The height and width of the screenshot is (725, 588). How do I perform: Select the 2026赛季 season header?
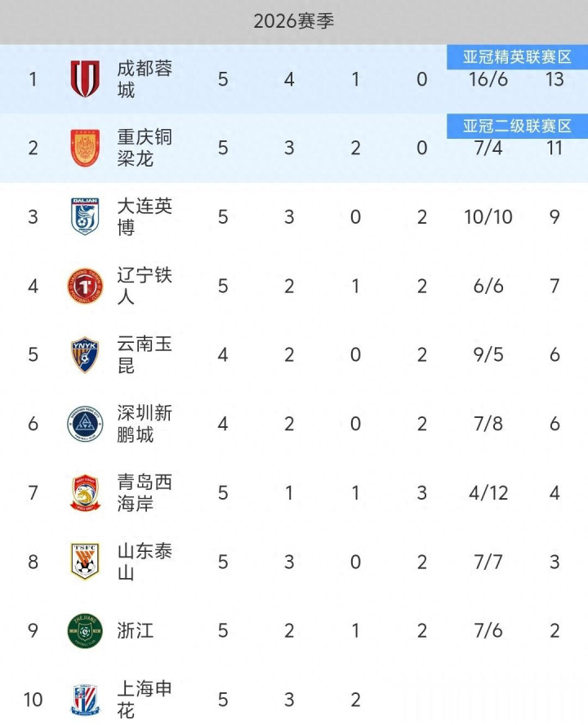point(294,22)
